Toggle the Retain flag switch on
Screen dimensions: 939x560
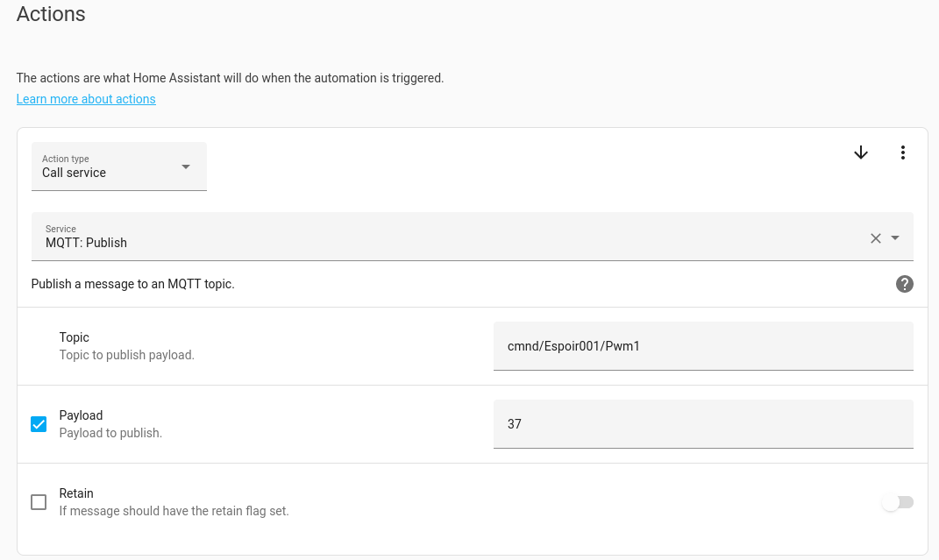pyautogui.click(x=898, y=502)
